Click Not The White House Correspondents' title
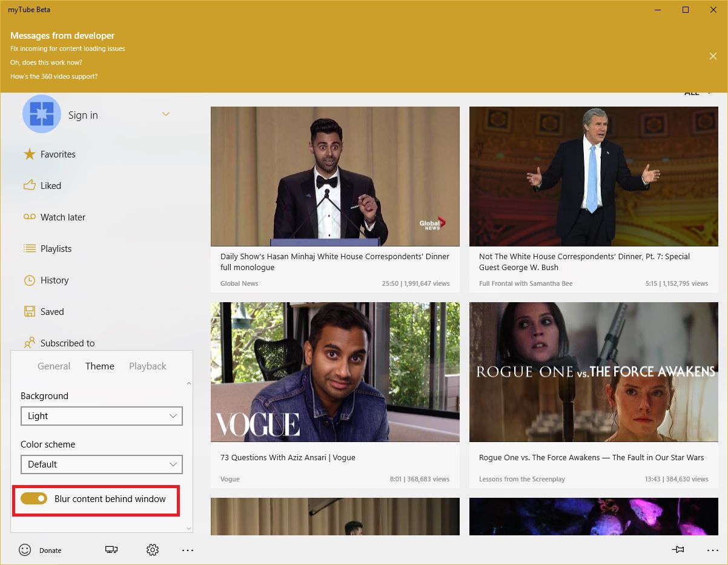Image resolution: width=728 pixels, height=565 pixels. pyautogui.click(x=584, y=262)
